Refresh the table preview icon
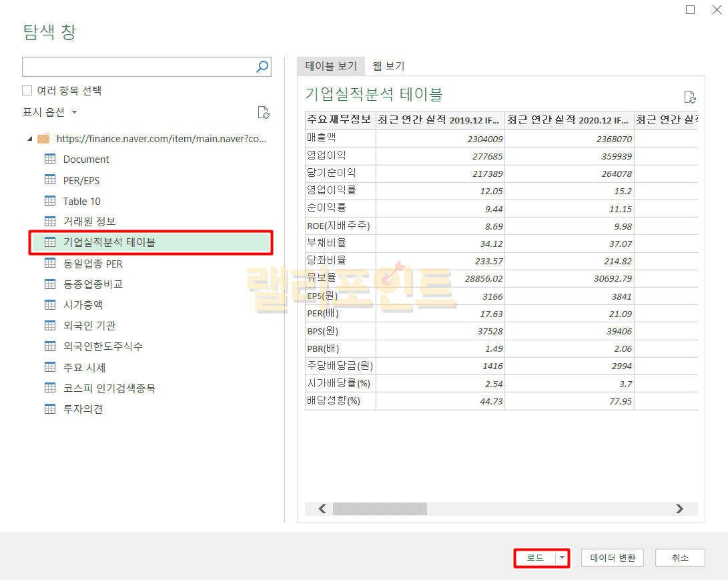Image resolution: width=728 pixels, height=580 pixels. 690,97
